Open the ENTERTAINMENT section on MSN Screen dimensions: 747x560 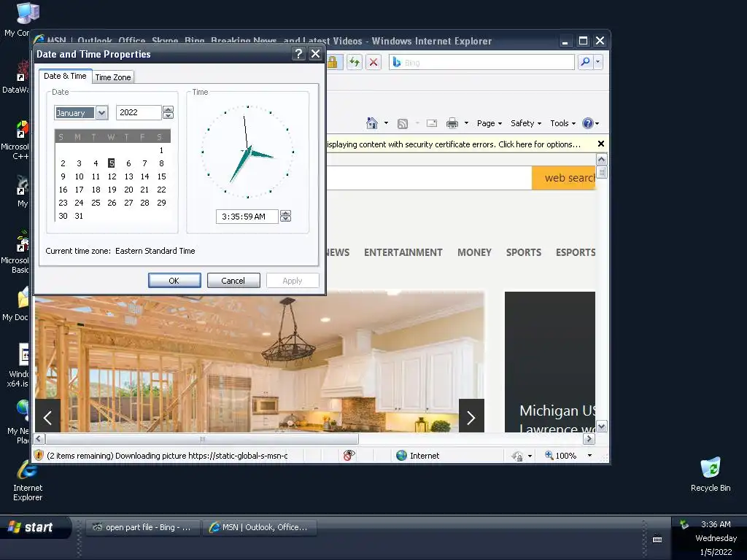click(x=403, y=252)
